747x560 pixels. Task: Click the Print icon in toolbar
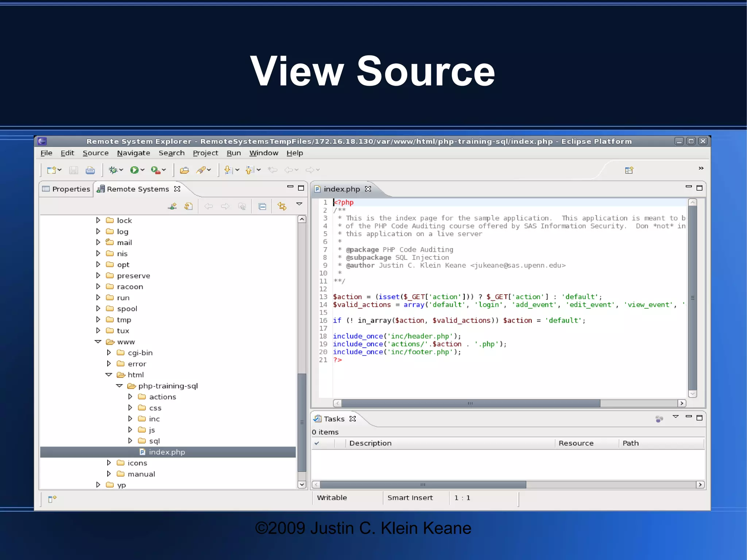pos(90,170)
